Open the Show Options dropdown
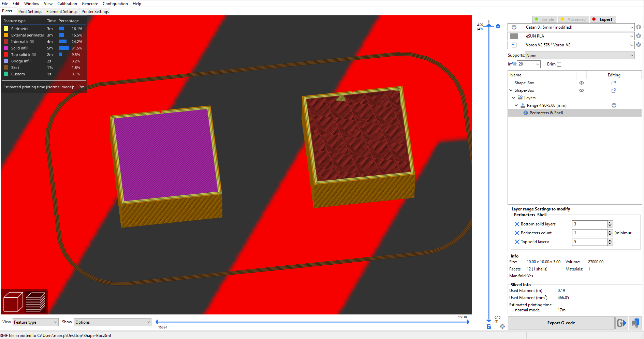This screenshot has height=339, width=644. (113, 322)
